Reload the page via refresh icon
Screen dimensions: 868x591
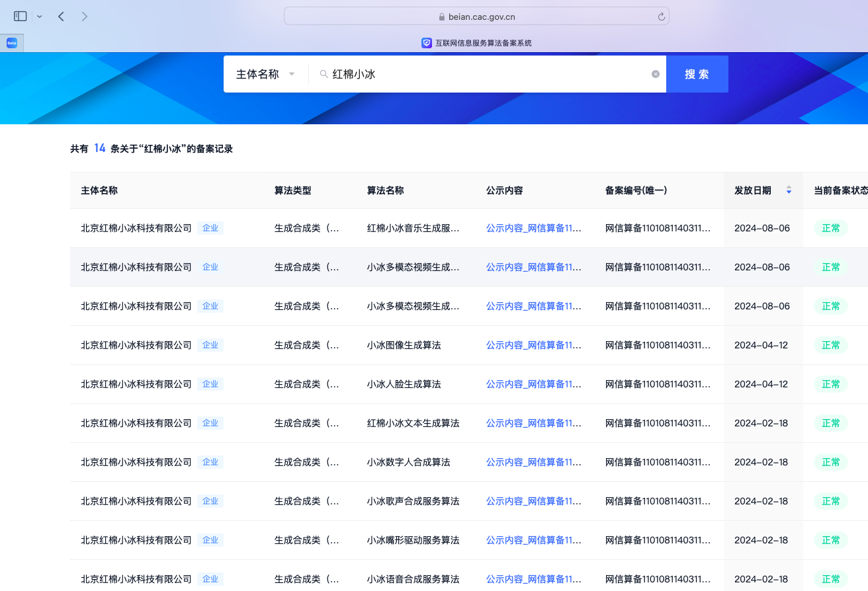click(x=661, y=17)
